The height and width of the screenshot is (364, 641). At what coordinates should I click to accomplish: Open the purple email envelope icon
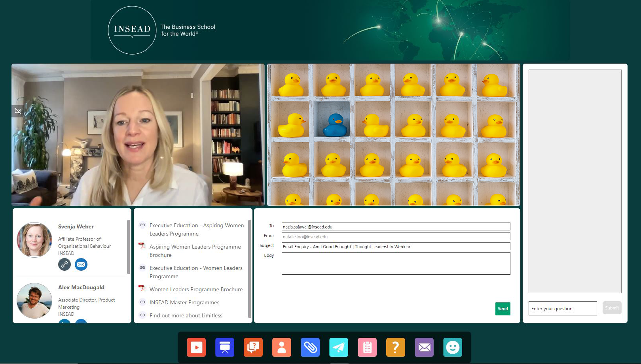[424, 347]
